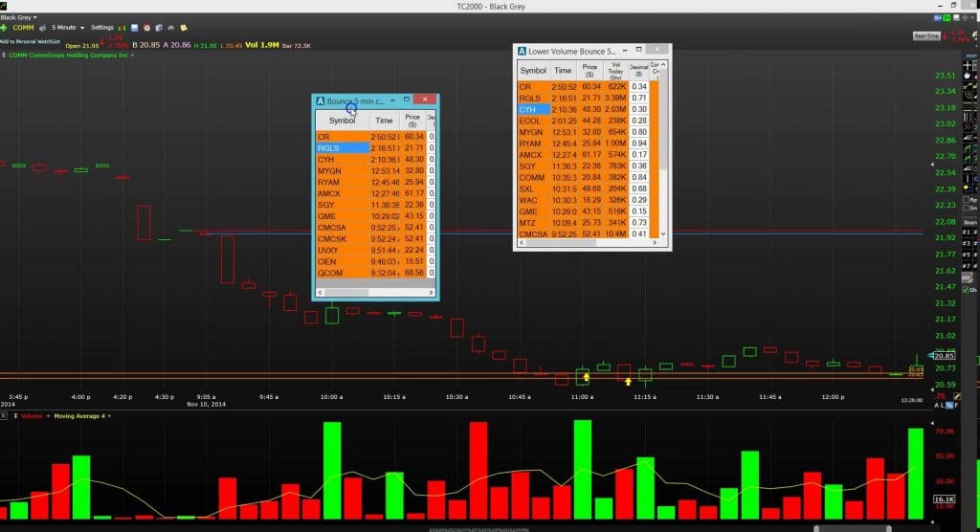Viewport: 980px width, 532px height.
Task: Click the blue icon in top-right title area
Action: point(938,17)
